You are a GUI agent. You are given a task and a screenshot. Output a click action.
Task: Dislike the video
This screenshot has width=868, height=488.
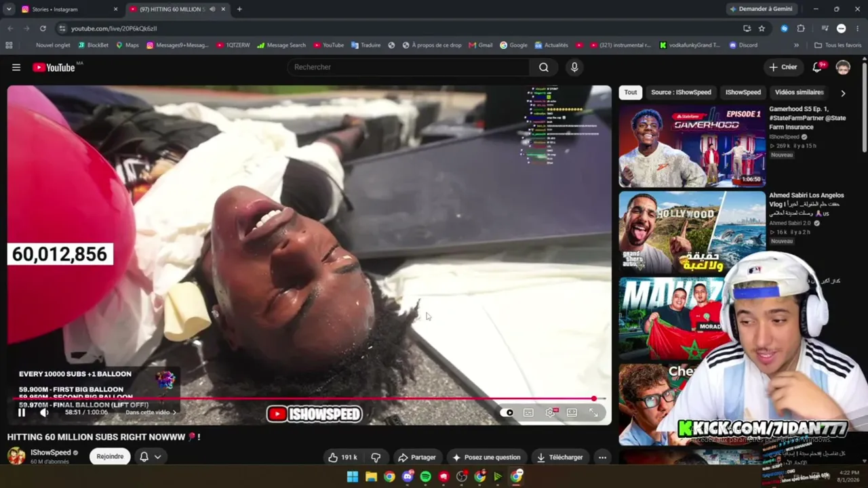click(375, 457)
